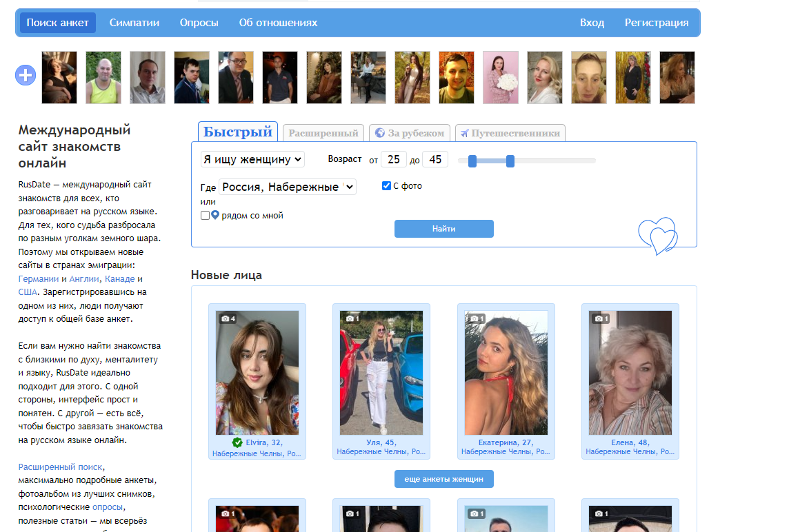789x532 pixels.
Task: Click the Elvira, 32 name link
Action: (x=264, y=442)
